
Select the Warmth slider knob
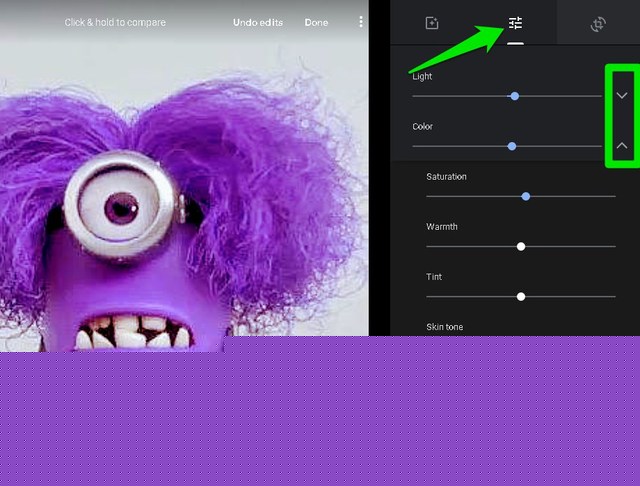coord(521,246)
